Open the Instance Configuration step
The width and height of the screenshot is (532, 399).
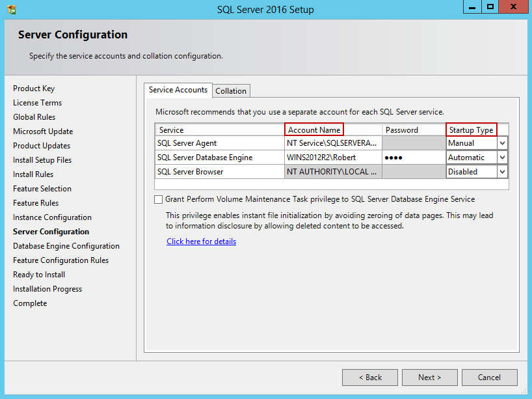pos(52,217)
